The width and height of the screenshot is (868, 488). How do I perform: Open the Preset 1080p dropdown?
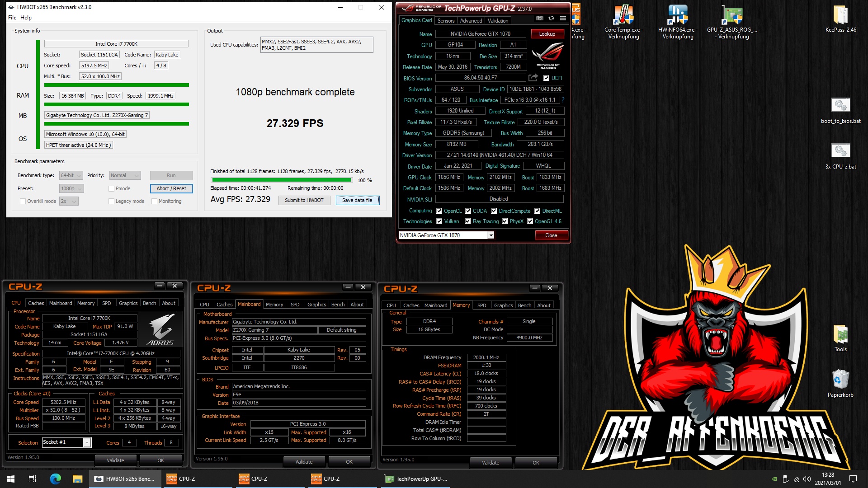71,188
